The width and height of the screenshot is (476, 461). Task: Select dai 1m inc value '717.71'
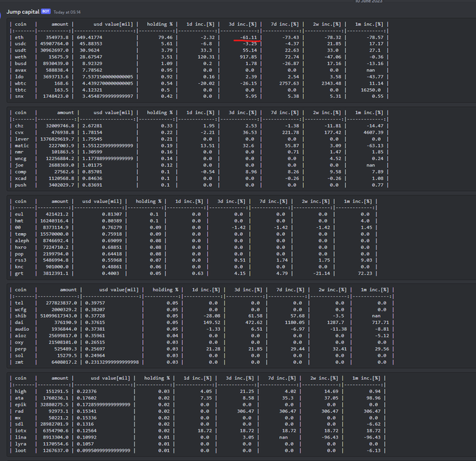point(380,322)
